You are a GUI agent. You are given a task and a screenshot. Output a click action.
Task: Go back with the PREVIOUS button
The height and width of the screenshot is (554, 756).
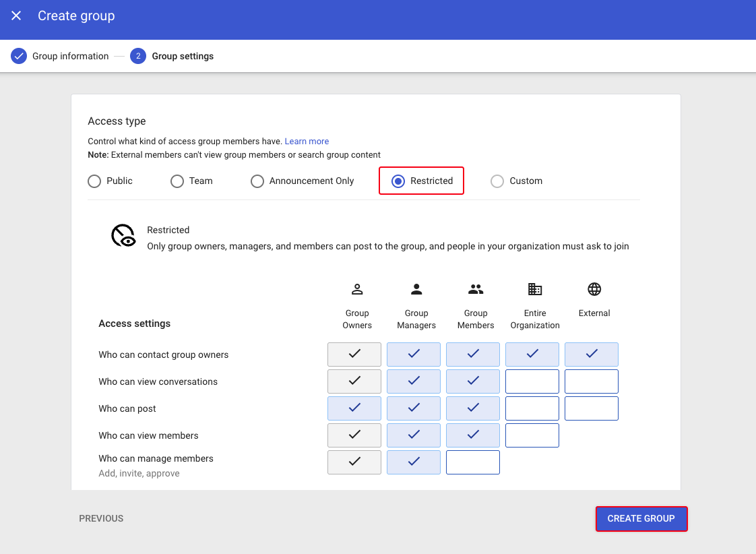point(101,518)
